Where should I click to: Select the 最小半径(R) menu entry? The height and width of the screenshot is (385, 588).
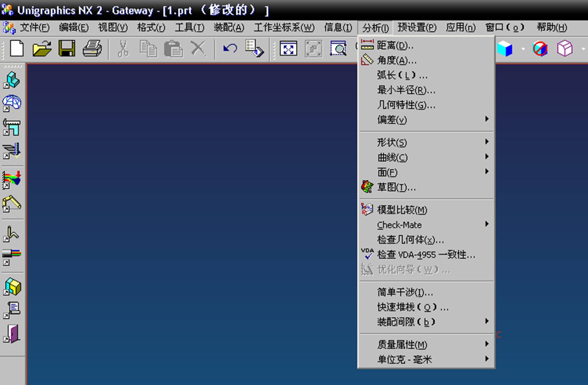click(426, 90)
